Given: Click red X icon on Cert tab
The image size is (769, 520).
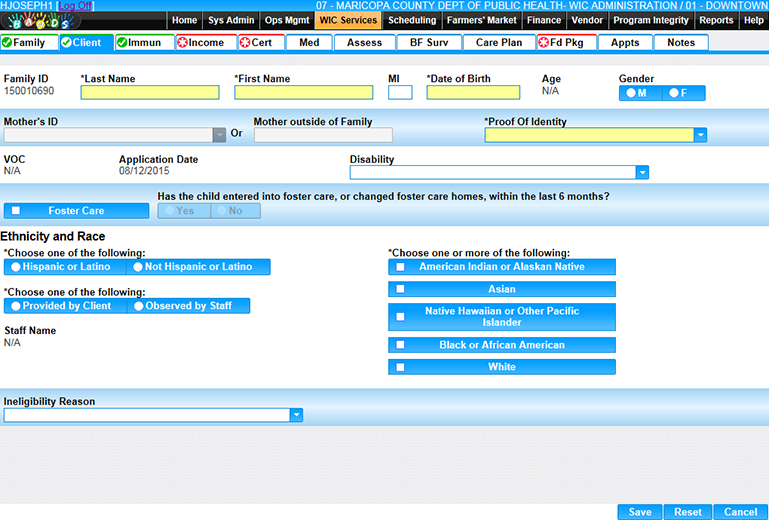Looking at the screenshot, I should [x=245, y=43].
